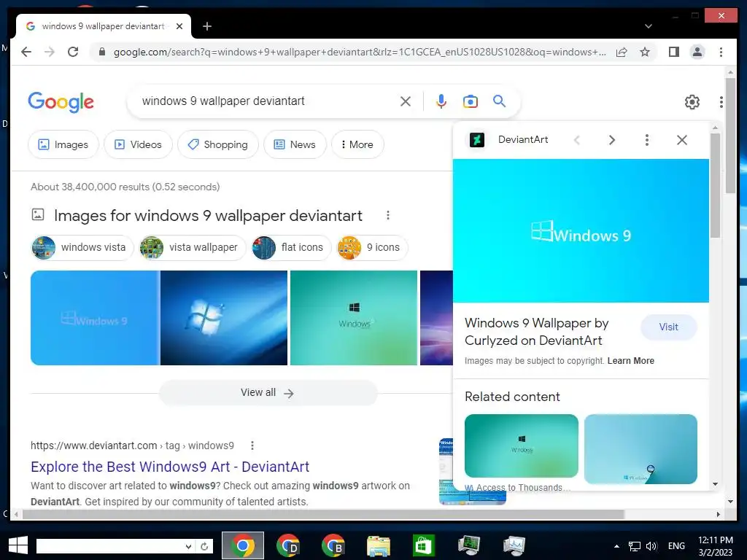Switch to Videos results

click(x=138, y=144)
